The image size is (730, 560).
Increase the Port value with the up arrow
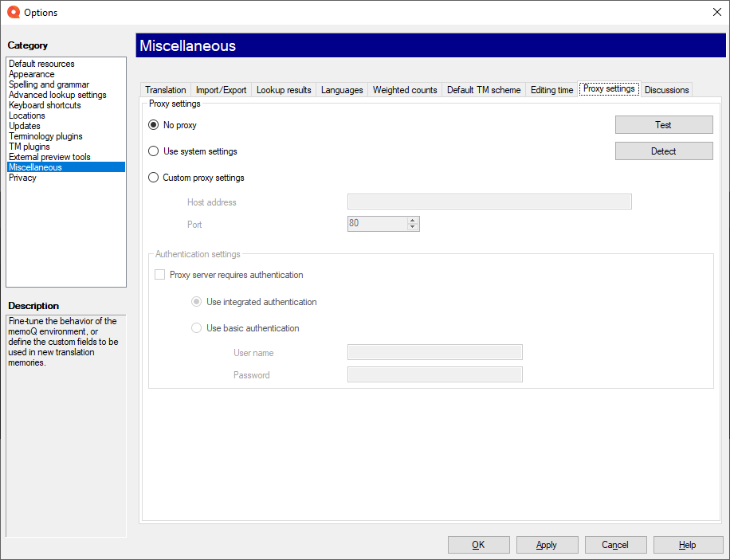[x=413, y=221]
